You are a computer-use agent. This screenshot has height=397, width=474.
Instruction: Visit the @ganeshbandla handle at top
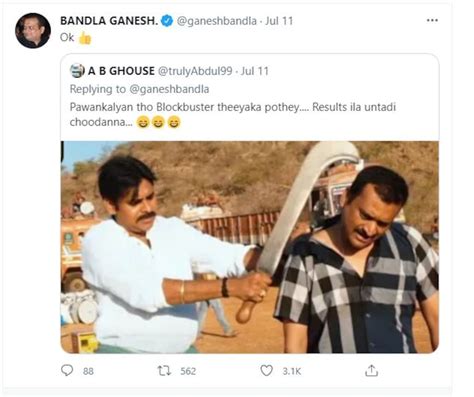(217, 21)
